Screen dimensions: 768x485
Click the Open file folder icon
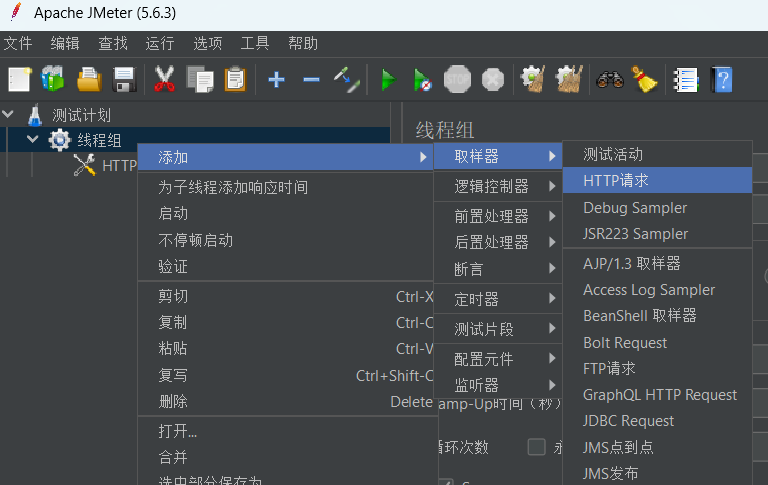pos(89,79)
